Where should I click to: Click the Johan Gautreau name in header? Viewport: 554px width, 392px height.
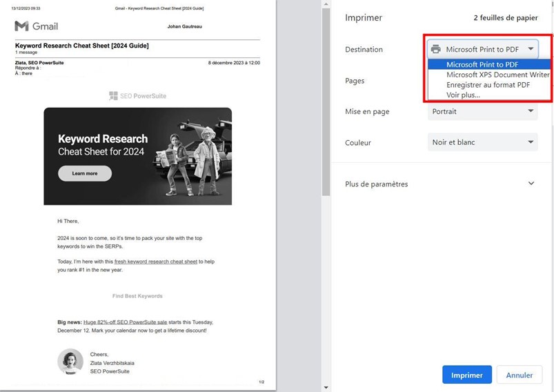185,26
